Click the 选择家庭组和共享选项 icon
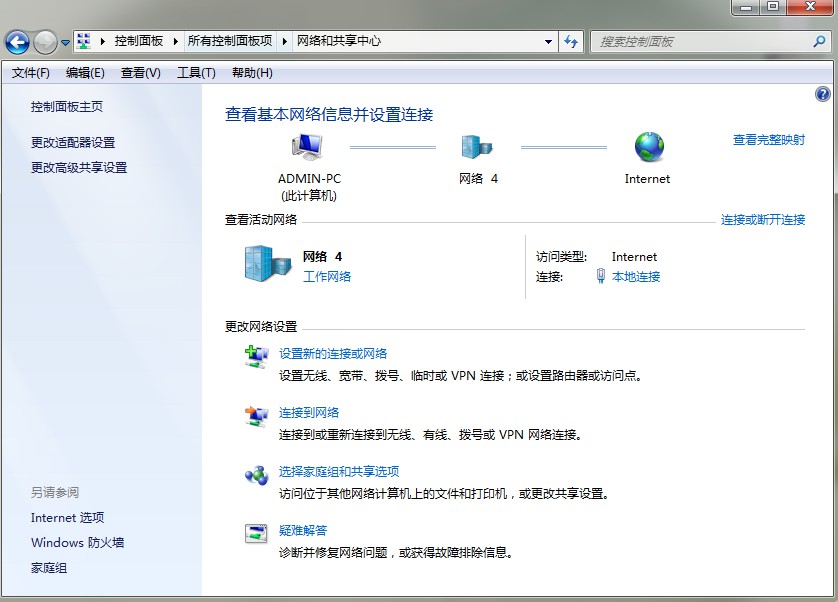 258,475
